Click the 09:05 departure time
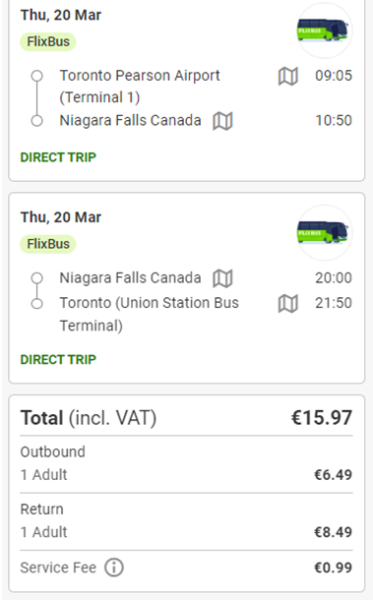 (333, 76)
